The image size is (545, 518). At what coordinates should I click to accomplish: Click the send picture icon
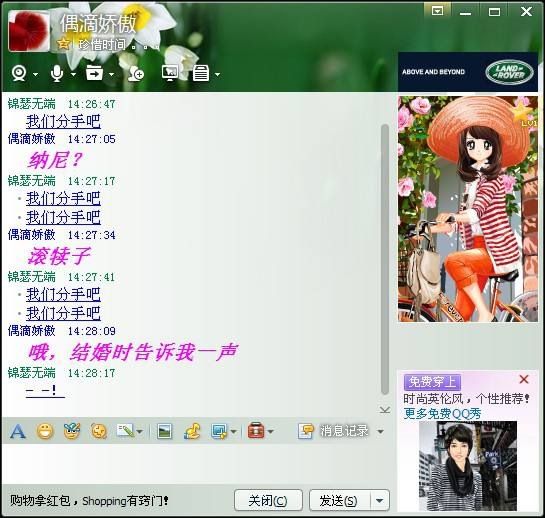pyautogui.click(x=164, y=431)
